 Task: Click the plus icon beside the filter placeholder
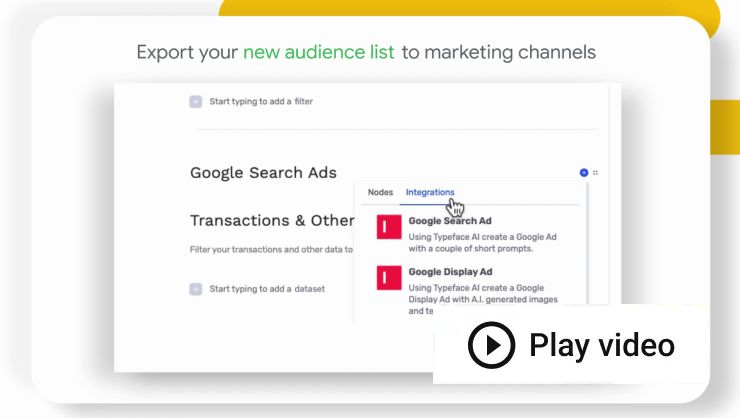(x=196, y=101)
